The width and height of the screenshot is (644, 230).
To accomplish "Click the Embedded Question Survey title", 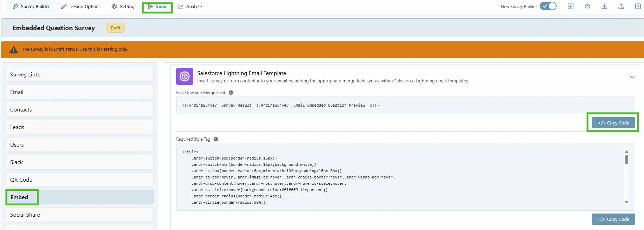I will pyautogui.click(x=54, y=28).
